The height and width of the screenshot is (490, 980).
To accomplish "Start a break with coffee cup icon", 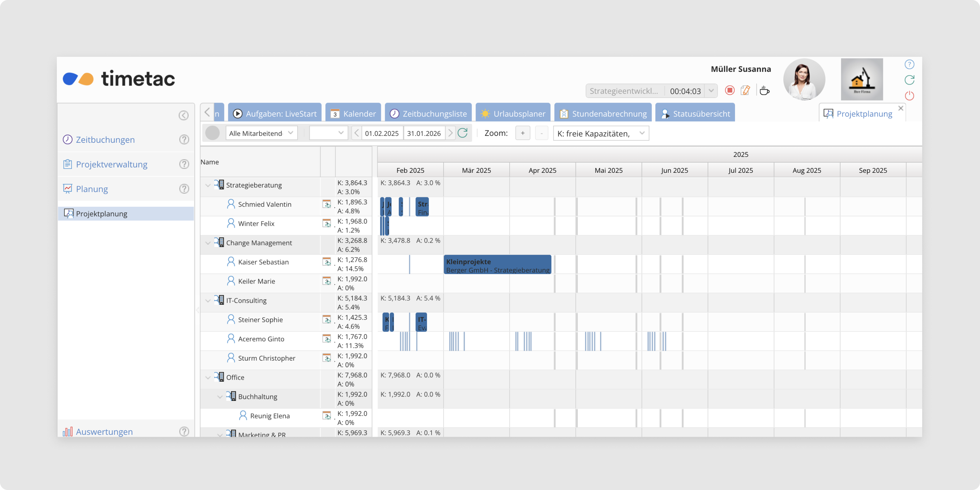I will (764, 90).
